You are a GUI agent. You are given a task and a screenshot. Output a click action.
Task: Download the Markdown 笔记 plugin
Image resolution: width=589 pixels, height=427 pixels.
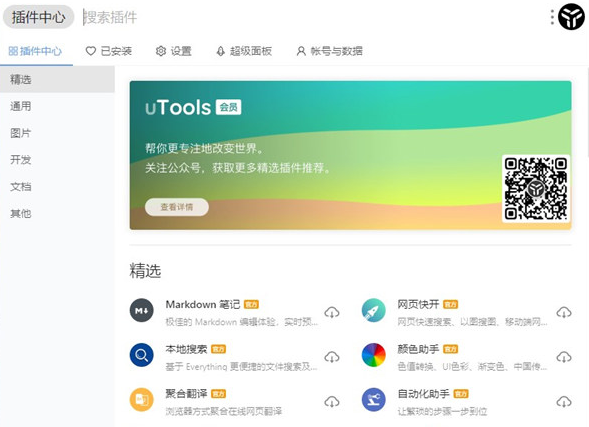pyautogui.click(x=332, y=312)
